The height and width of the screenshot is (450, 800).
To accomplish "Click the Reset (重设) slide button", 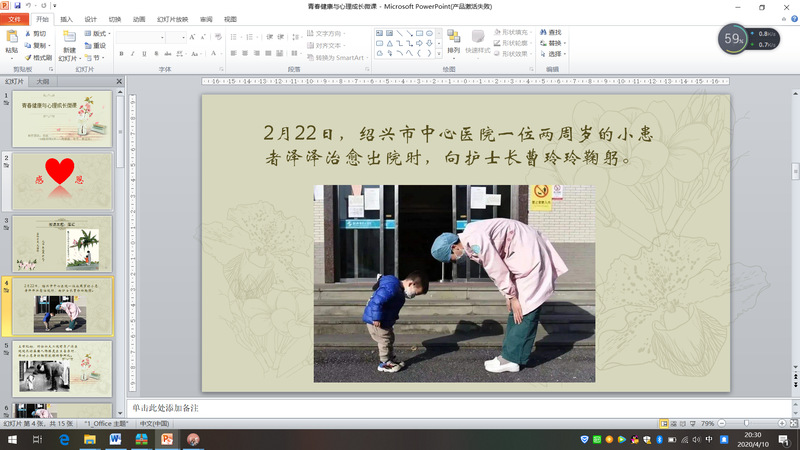I will [x=98, y=45].
